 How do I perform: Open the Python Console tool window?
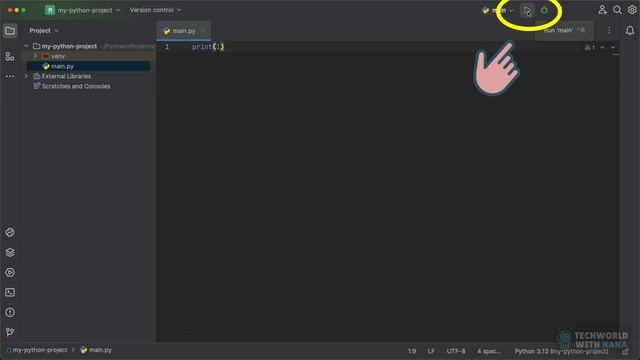10,233
